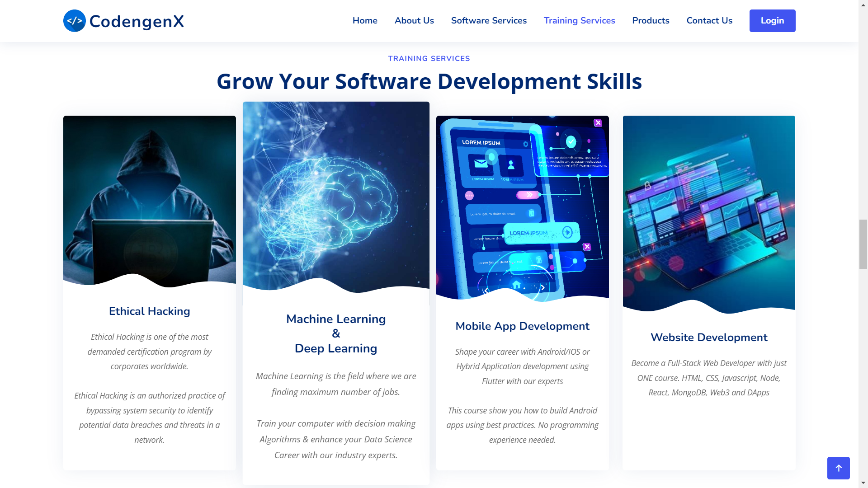Select Website Development heading
The height and width of the screenshot is (488, 868).
[708, 338]
